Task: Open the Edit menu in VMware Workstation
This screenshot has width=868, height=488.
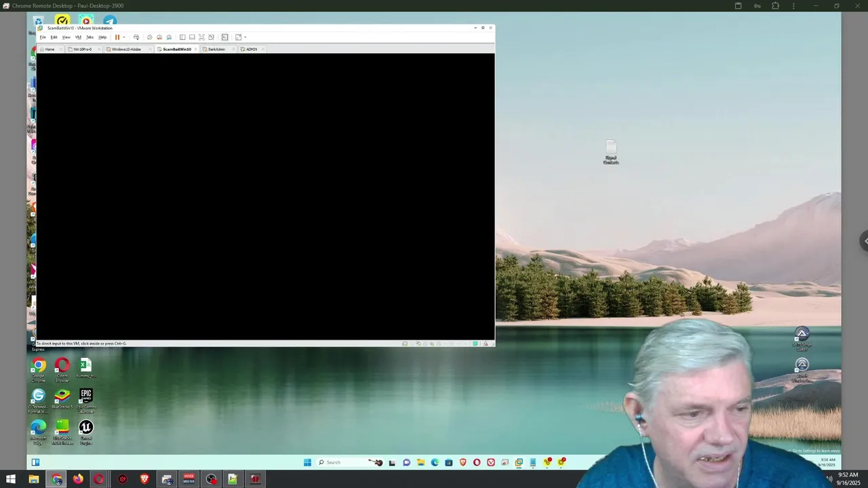Action: (x=54, y=37)
